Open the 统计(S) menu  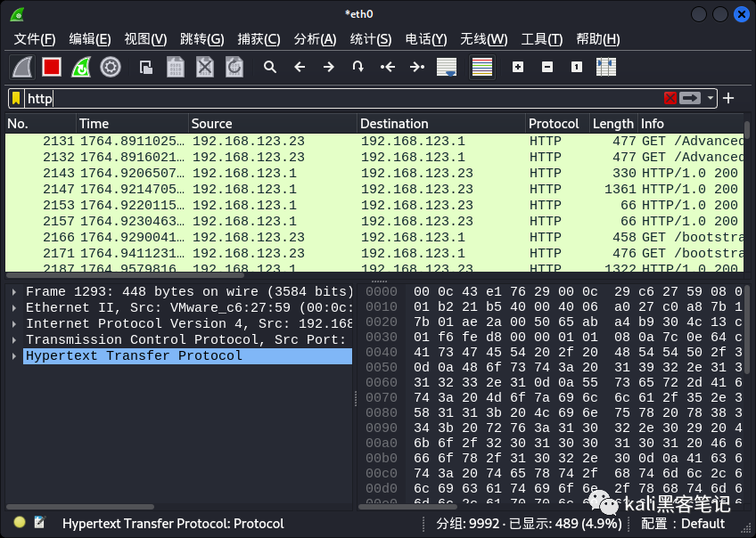(x=371, y=39)
